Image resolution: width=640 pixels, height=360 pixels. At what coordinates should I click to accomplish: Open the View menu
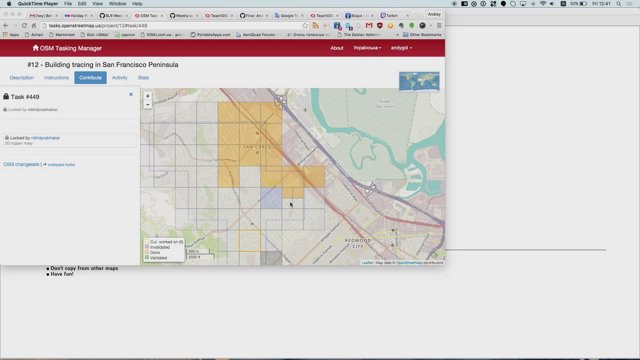pos(97,4)
